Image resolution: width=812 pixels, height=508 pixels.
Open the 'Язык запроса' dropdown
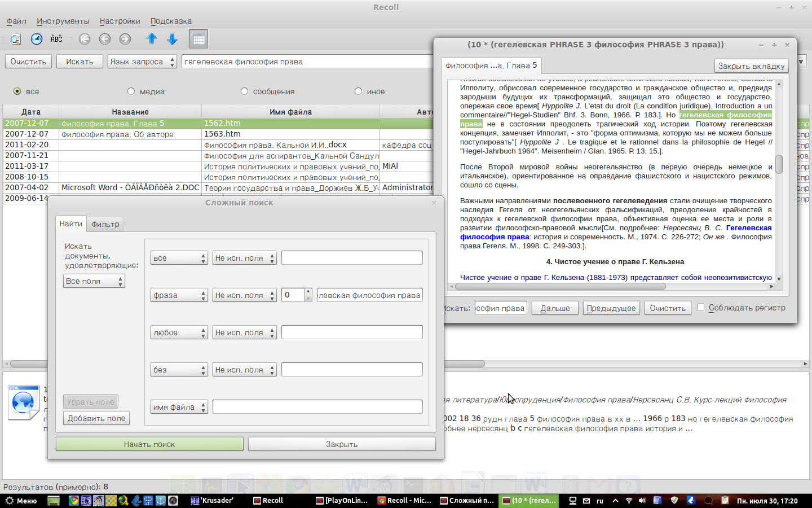point(142,62)
